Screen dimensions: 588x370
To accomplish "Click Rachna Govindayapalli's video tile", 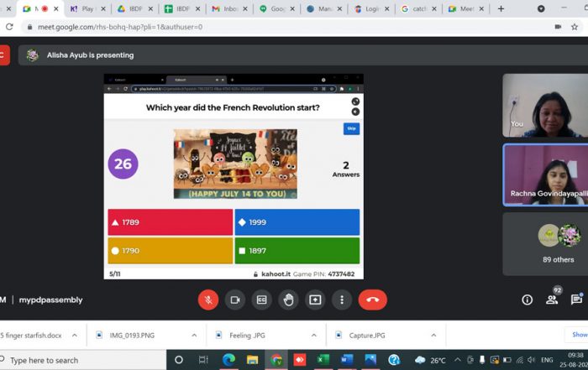I will [x=545, y=175].
